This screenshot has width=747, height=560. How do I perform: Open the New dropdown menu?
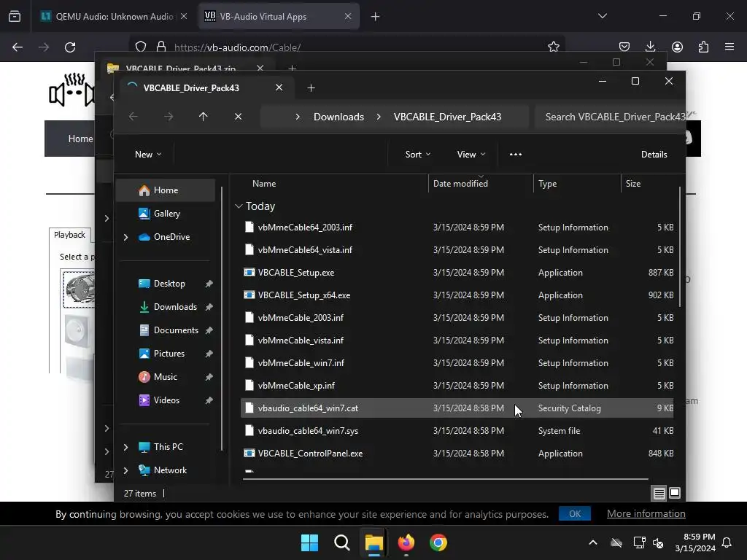147,155
